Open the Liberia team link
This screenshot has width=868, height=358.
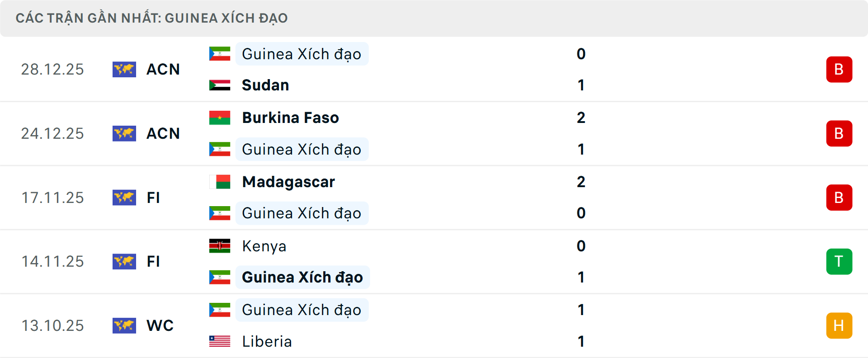tap(267, 341)
